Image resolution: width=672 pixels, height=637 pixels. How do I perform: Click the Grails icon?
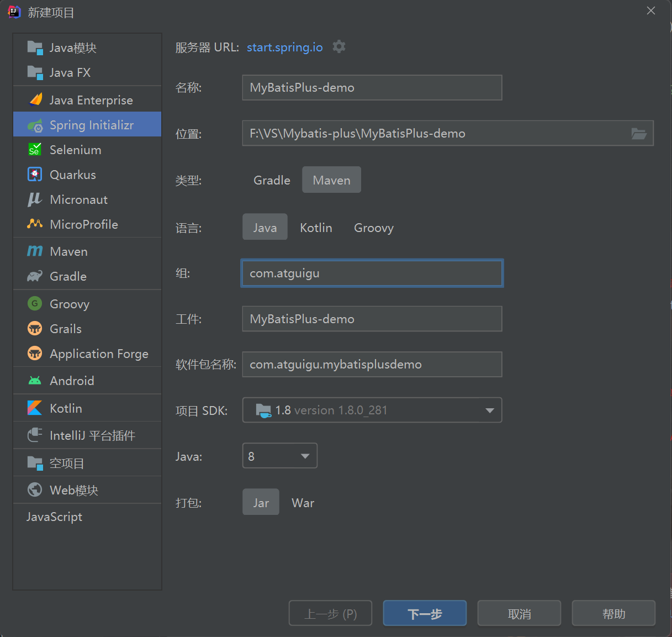pyautogui.click(x=35, y=329)
